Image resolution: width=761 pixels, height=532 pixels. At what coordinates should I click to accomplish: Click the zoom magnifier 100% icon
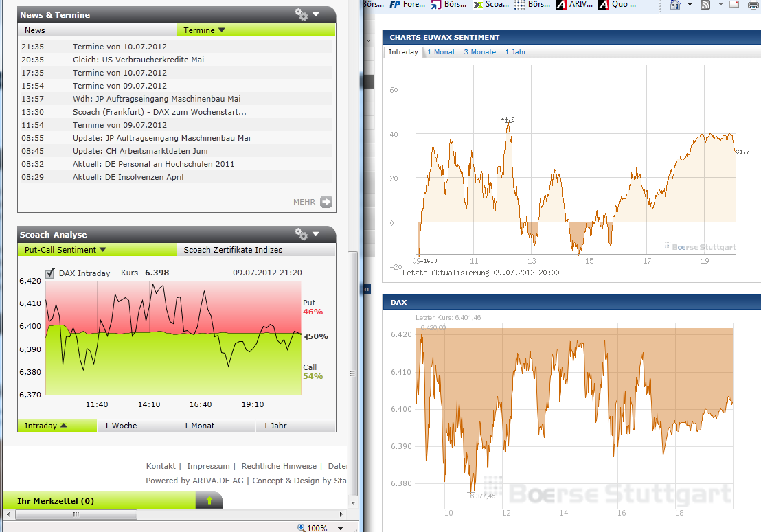coord(301,528)
